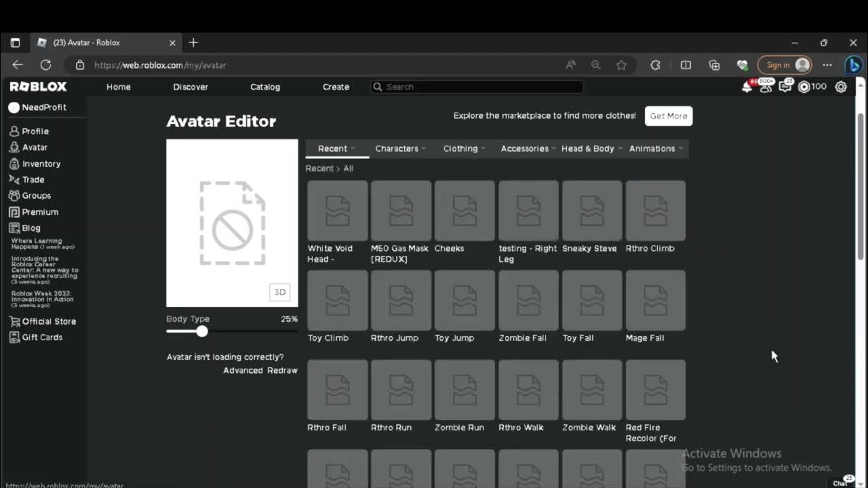Screen dimensions: 868x488
Task: Open the Bing Copilot sidebar icon
Action: tap(853, 65)
